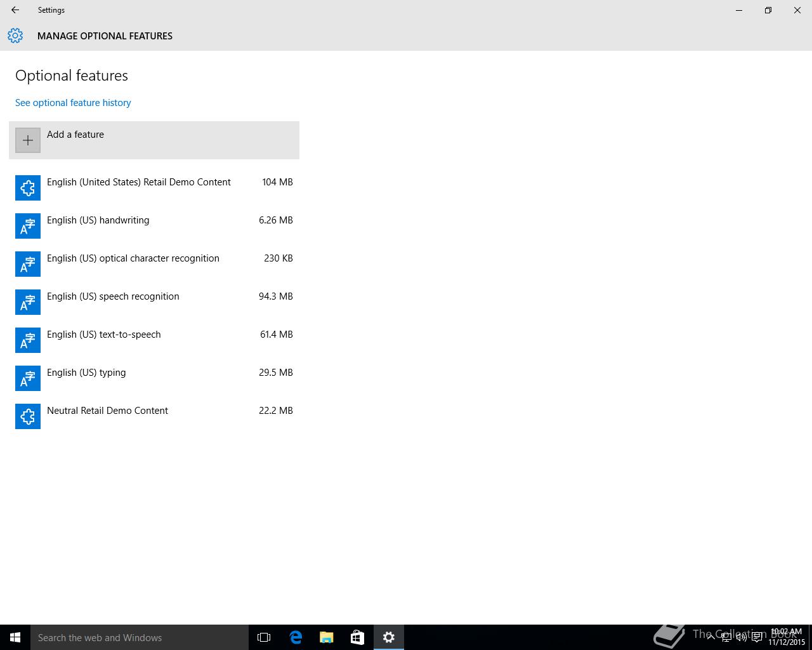812x650 pixels.
Task: Launch Microsoft Edge from the taskbar
Action: click(x=296, y=637)
